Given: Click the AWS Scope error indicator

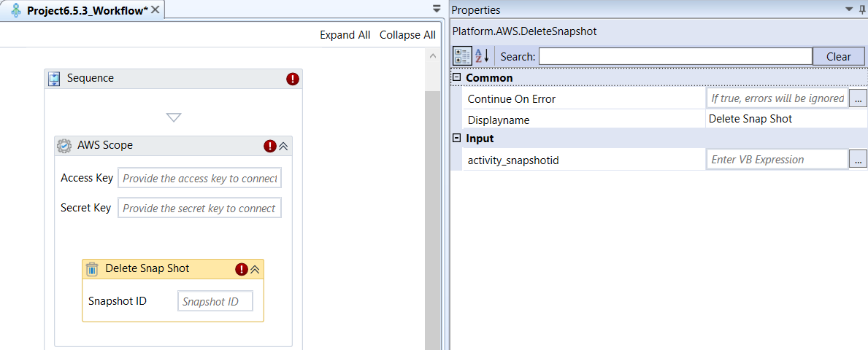Looking at the screenshot, I should click(x=269, y=146).
